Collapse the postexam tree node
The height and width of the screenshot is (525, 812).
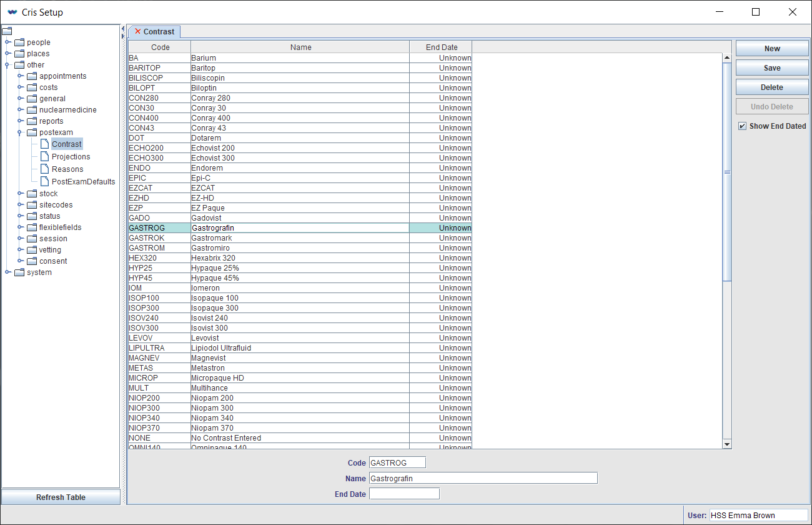pos(20,132)
